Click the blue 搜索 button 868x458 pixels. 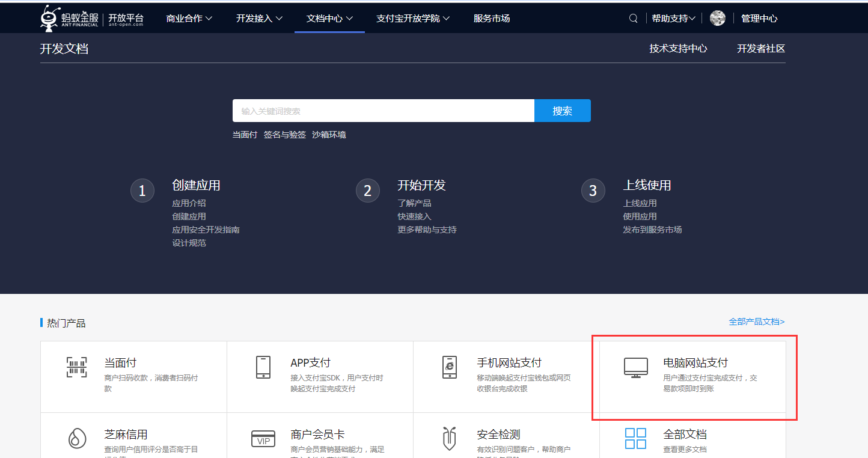[x=563, y=111]
